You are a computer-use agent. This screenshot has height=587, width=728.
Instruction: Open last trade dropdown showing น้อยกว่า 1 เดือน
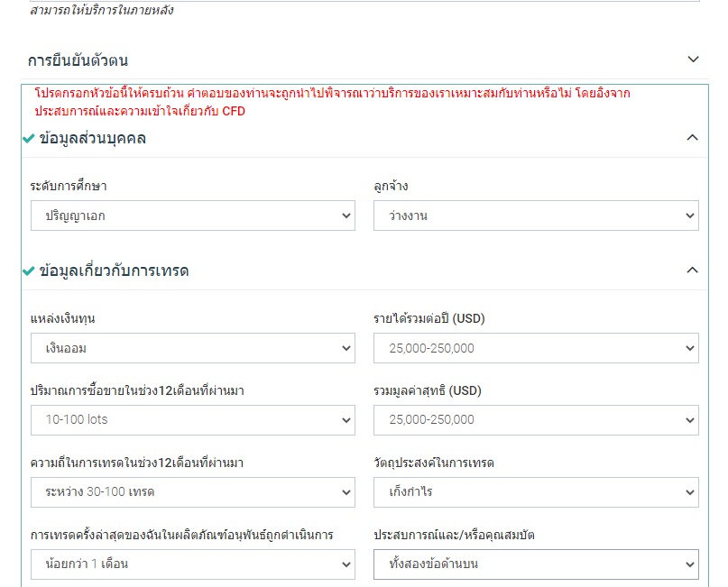(193, 564)
